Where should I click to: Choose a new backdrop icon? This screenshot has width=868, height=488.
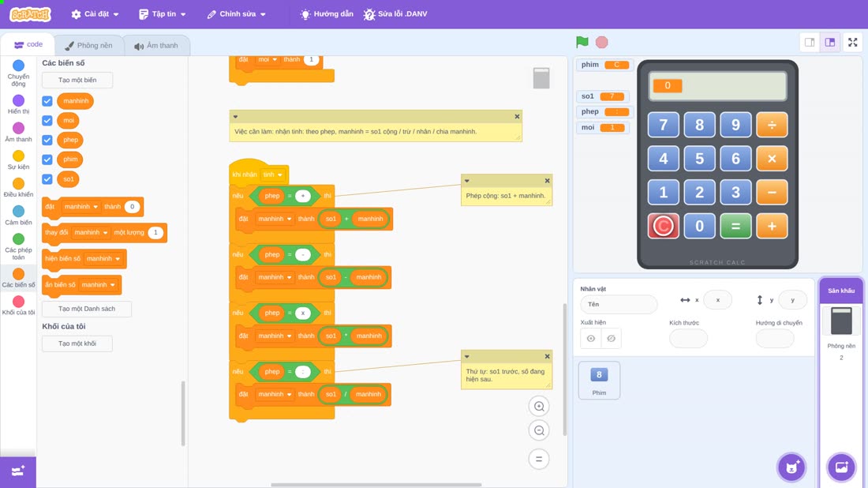coord(841,467)
